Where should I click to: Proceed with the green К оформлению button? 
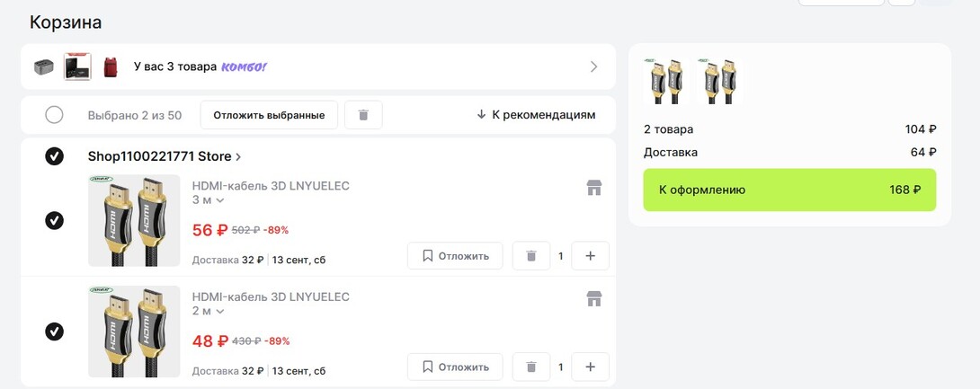(x=789, y=190)
